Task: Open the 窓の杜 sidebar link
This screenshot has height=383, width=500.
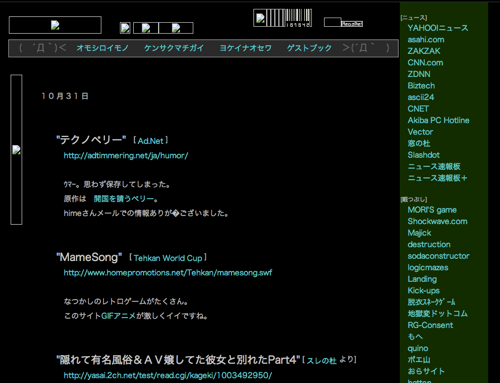Action: point(419,144)
